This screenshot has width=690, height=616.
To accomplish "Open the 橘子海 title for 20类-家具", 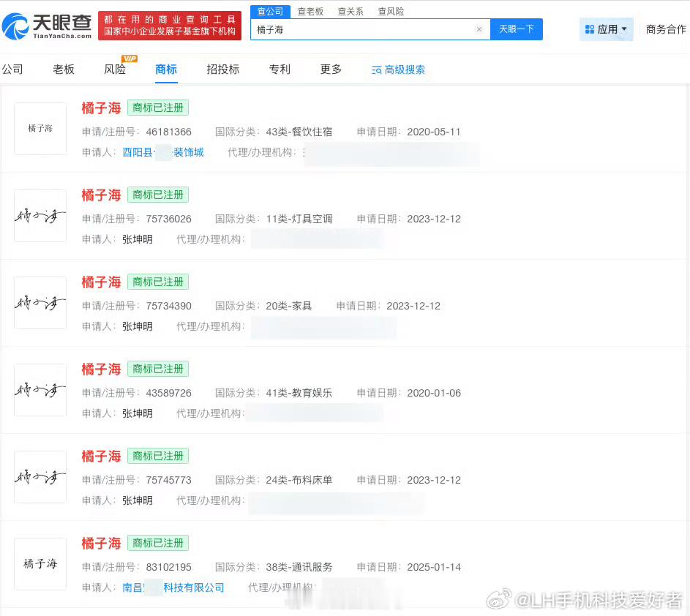I will click(101, 282).
